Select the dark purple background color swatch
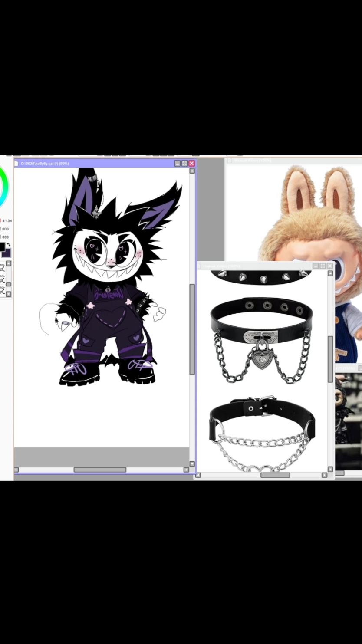Viewport: 362px width, 644px height. point(7,253)
